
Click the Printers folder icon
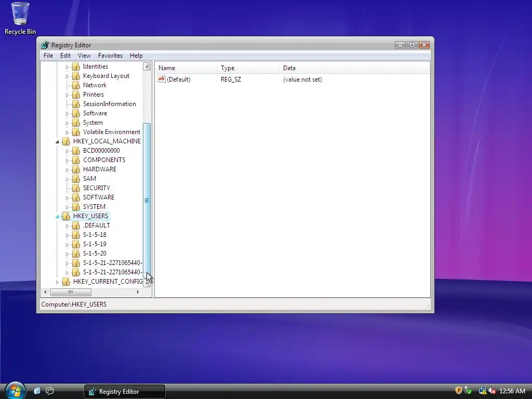pos(76,95)
